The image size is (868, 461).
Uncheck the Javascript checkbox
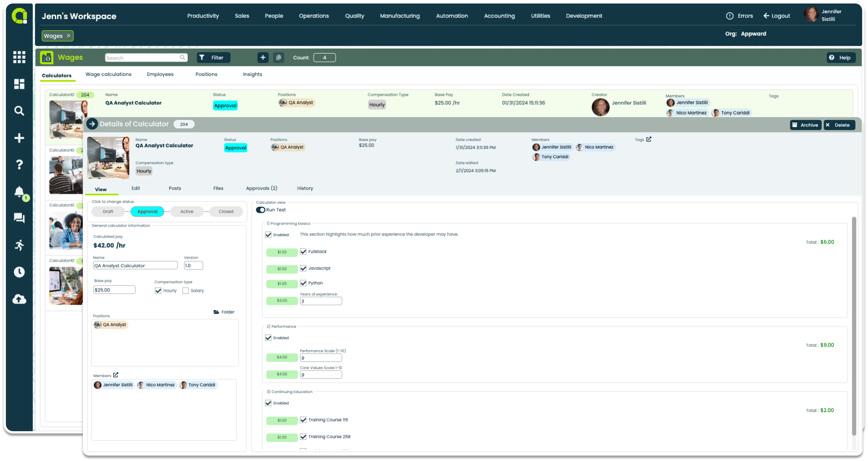(303, 268)
